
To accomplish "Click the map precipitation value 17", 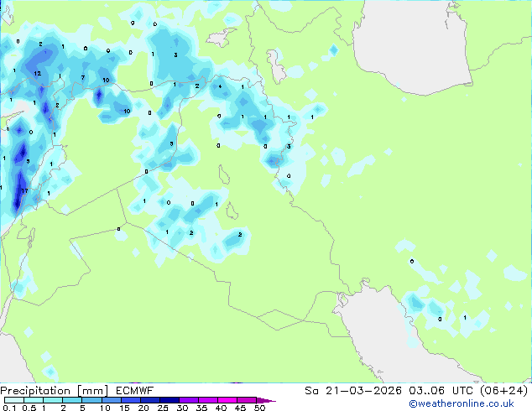I will pos(25,191).
